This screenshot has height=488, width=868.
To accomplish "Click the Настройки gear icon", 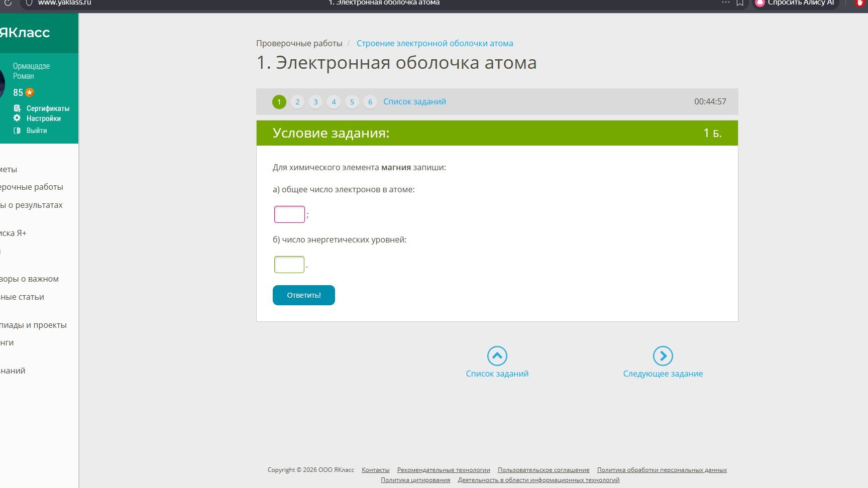I will [17, 118].
